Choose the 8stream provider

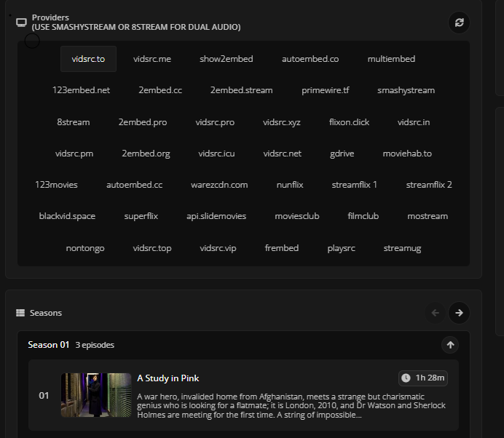(x=73, y=122)
